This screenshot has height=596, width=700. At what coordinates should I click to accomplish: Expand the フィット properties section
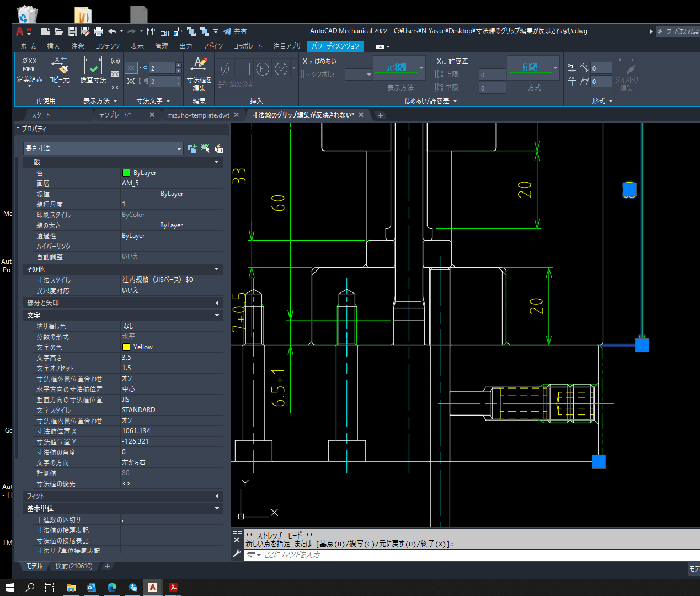pos(217,496)
